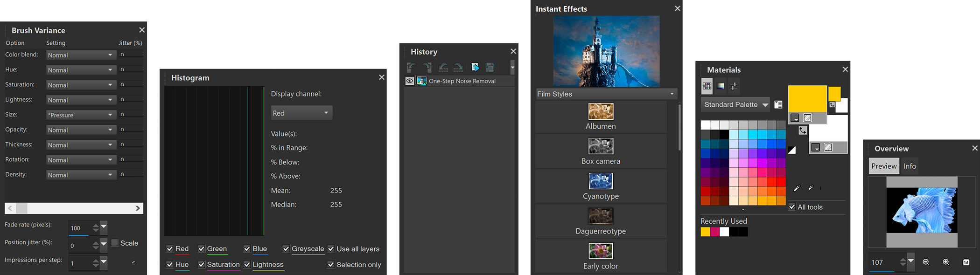Run the Quickscript play icon in History
The height and width of the screenshot is (275, 980).
click(x=475, y=67)
